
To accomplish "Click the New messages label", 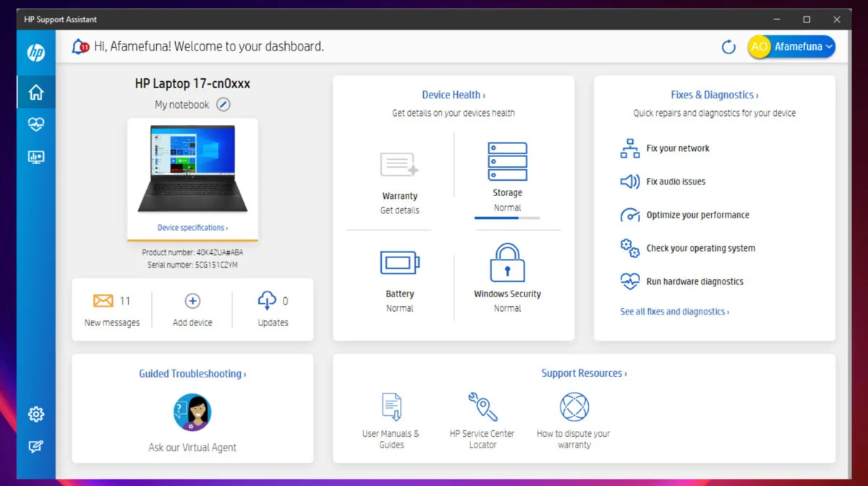I will [112, 323].
